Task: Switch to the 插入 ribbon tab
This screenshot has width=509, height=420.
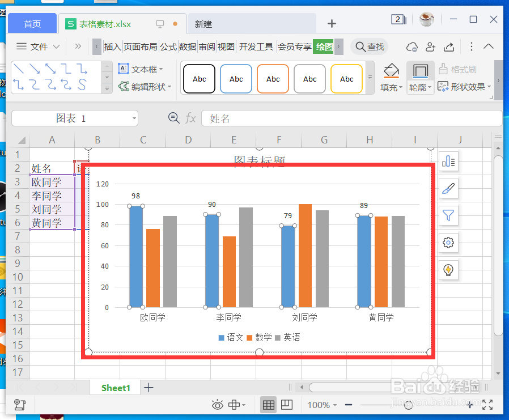Action: 112,47
